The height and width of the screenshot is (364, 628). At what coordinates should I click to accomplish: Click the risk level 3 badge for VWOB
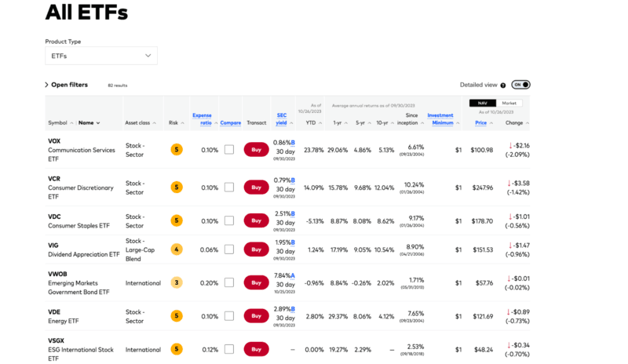(x=177, y=282)
